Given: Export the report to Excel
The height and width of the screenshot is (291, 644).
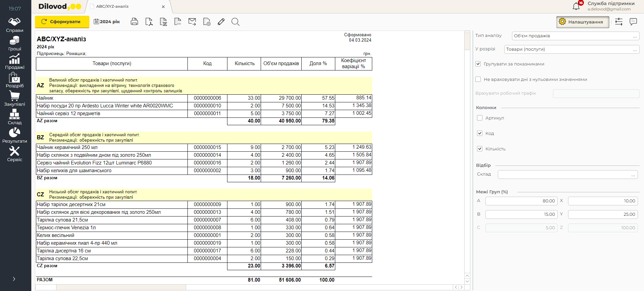Looking at the screenshot, I should point(163,22).
